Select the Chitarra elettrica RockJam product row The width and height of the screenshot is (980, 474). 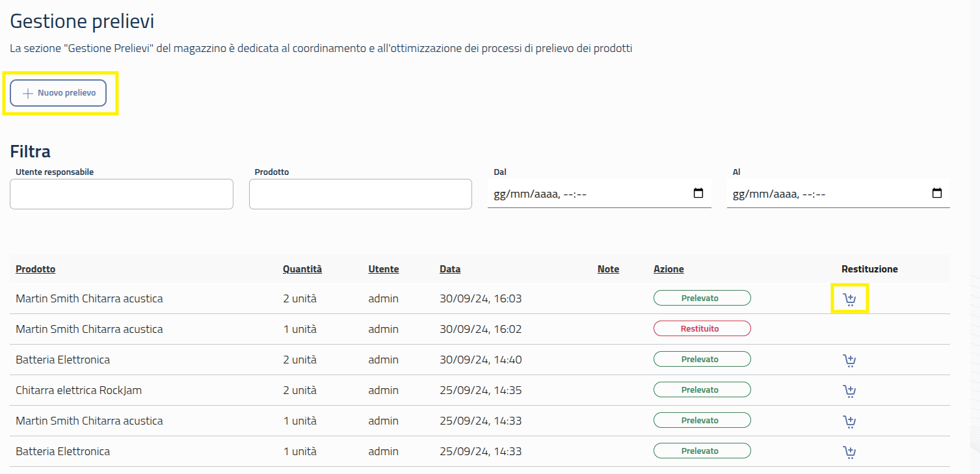79,390
